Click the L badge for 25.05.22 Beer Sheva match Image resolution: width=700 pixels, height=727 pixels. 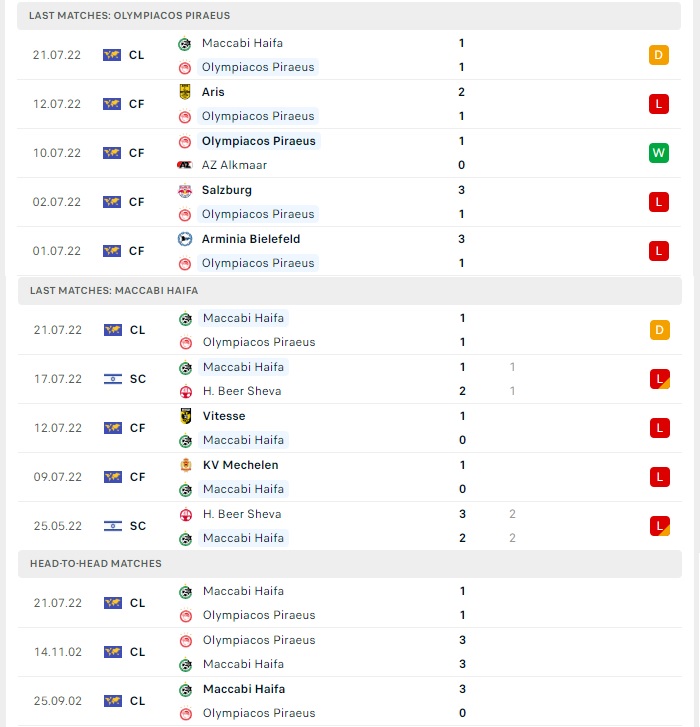coord(659,526)
